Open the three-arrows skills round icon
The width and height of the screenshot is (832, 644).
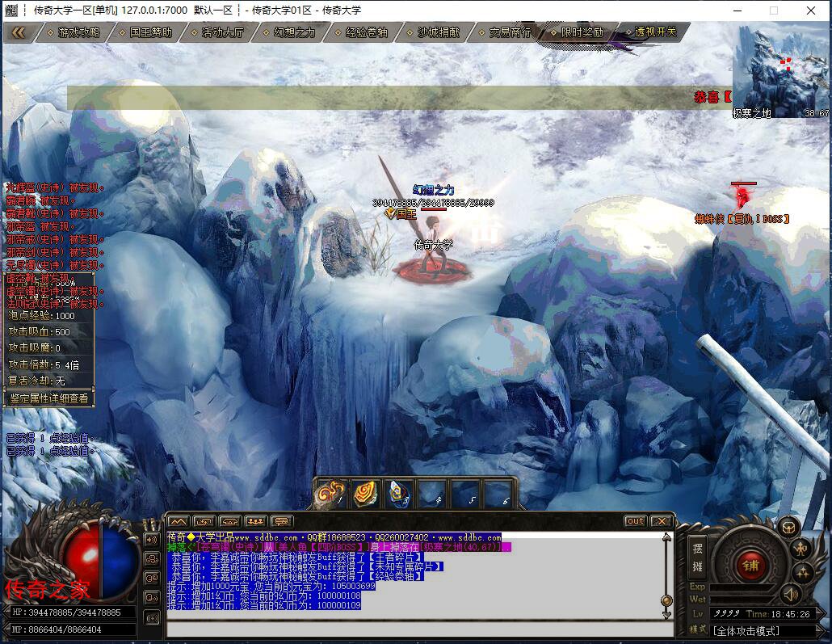(802, 572)
